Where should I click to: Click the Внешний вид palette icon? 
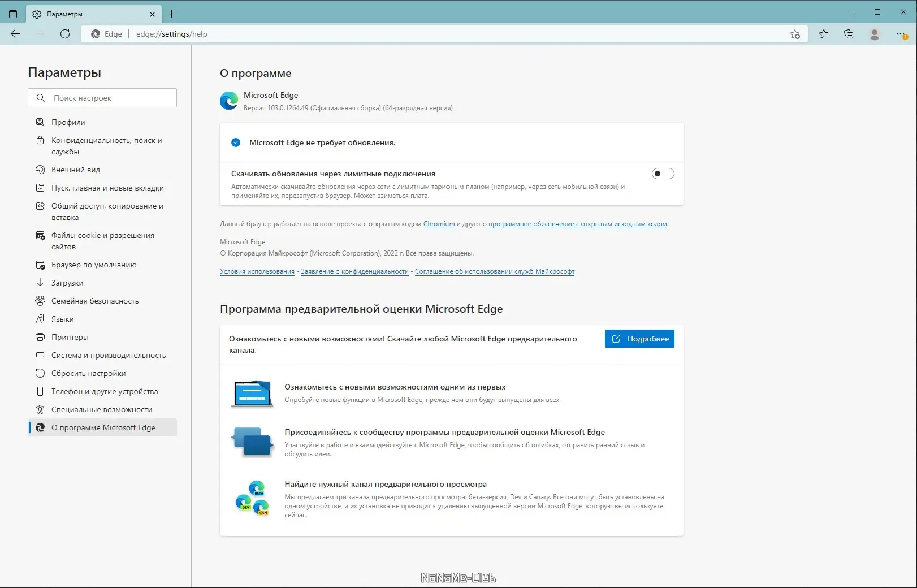[40, 170]
